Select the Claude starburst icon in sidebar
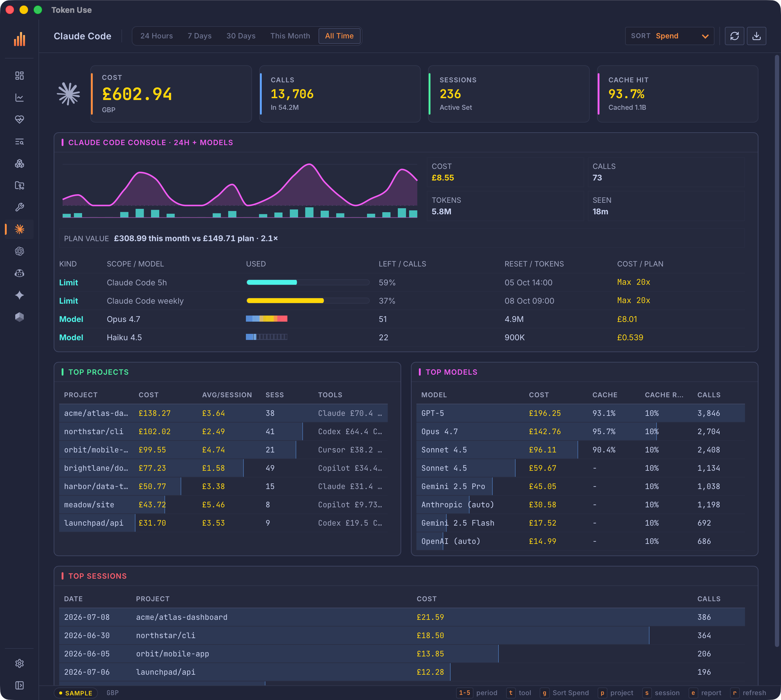The width and height of the screenshot is (781, 700). 19,229
